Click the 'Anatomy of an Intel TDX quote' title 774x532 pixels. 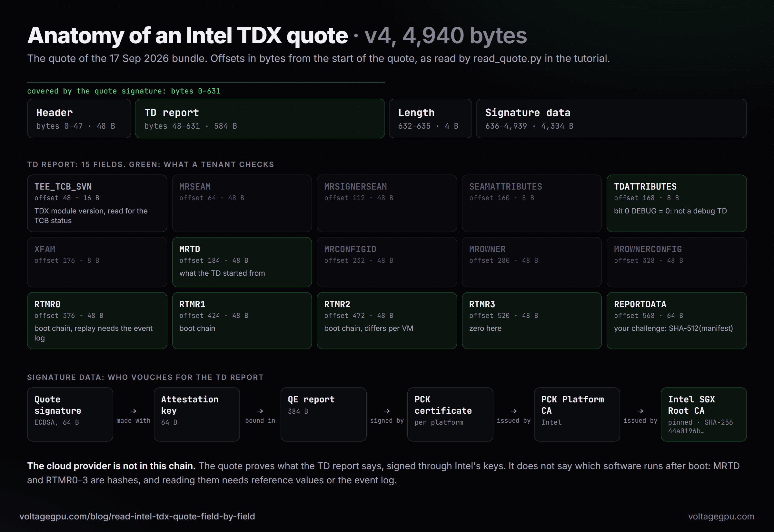(188, 36)
